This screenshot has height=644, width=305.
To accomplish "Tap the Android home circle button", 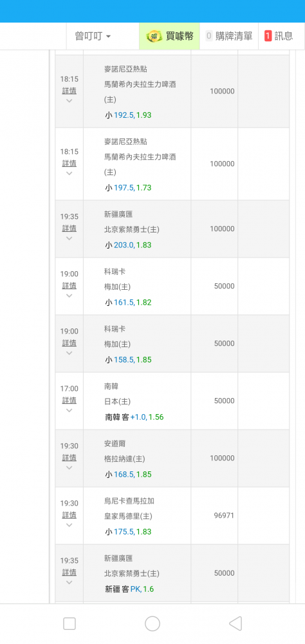I will [x=152, y=624].
